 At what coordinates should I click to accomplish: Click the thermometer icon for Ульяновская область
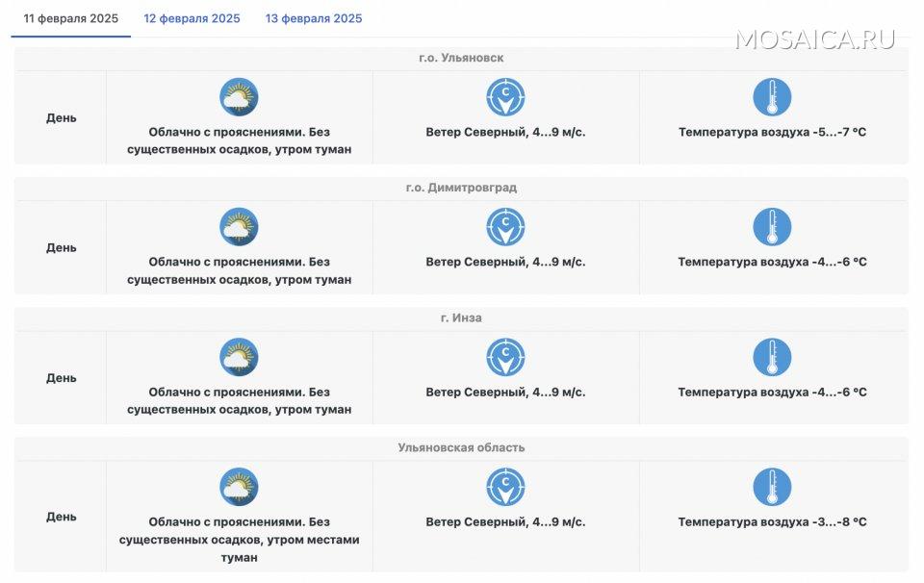tap(772, 487)
